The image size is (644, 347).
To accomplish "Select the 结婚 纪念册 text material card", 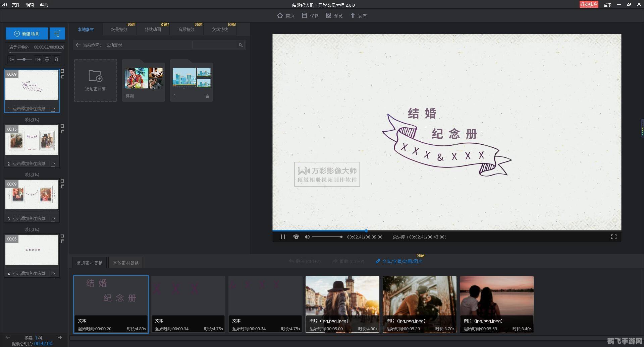I will [x=111, y=304].
